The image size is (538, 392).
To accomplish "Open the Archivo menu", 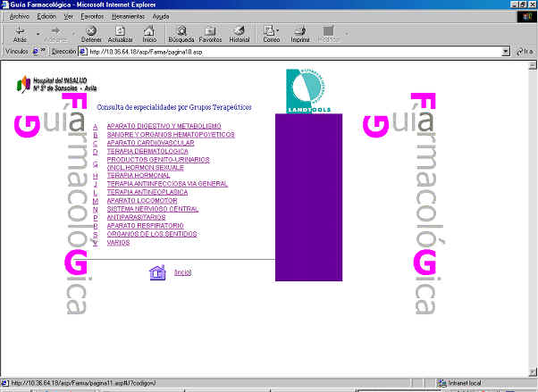I will [x=20, y=16].
